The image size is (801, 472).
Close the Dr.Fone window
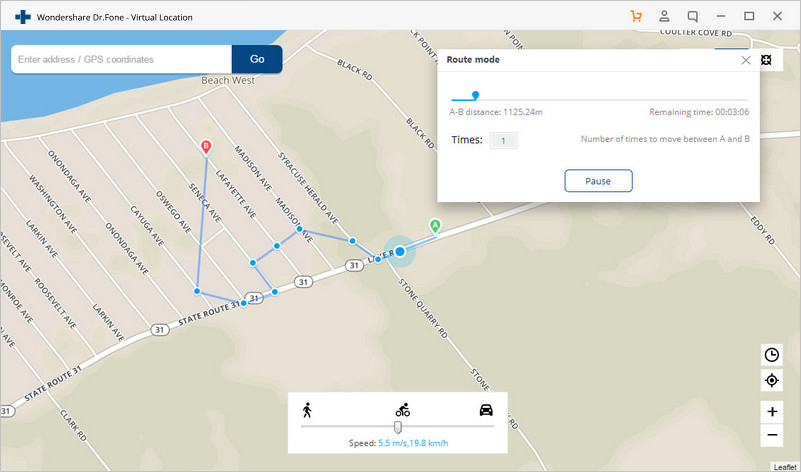(778, 16)
